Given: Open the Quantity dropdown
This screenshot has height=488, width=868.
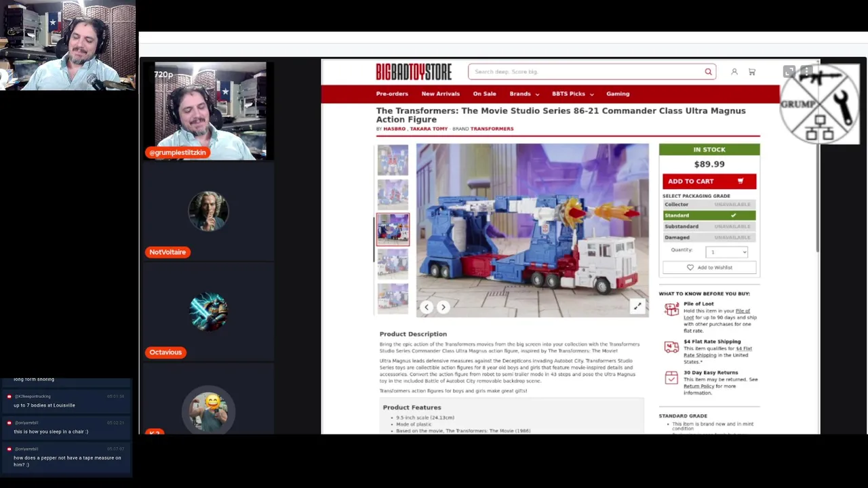Looking at the screenshot, I should (x=726, y=252).
